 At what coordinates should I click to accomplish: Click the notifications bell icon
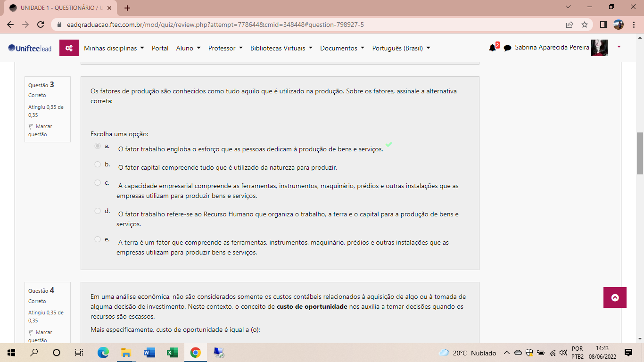492,48
